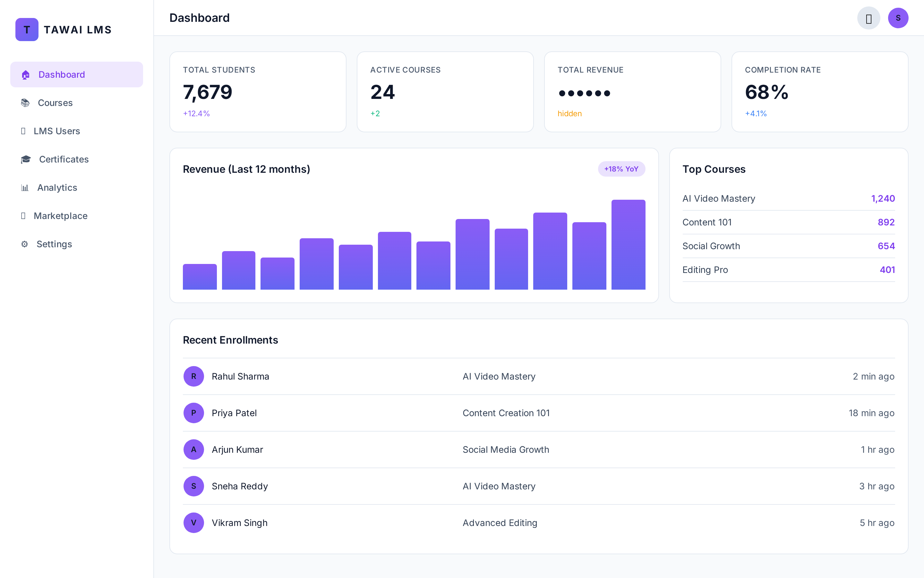Click the +4.1% completion change label
The image size is (924, 578).
(756, 114)
